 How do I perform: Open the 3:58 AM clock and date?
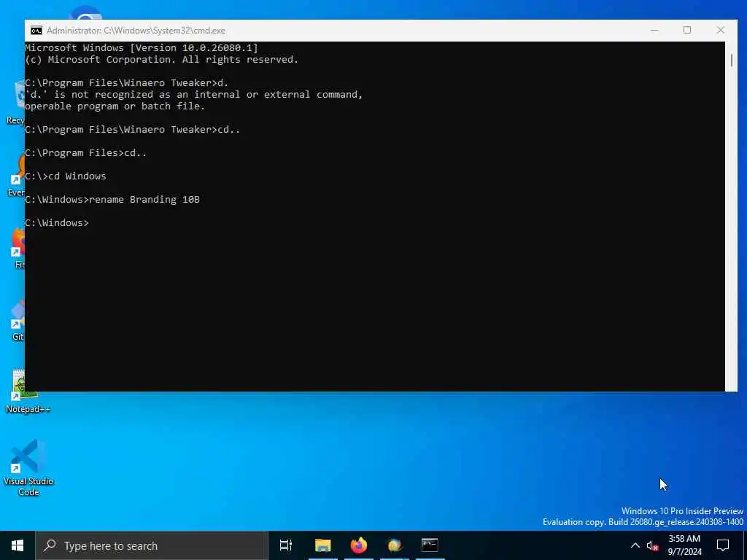[x=684, y=545]
